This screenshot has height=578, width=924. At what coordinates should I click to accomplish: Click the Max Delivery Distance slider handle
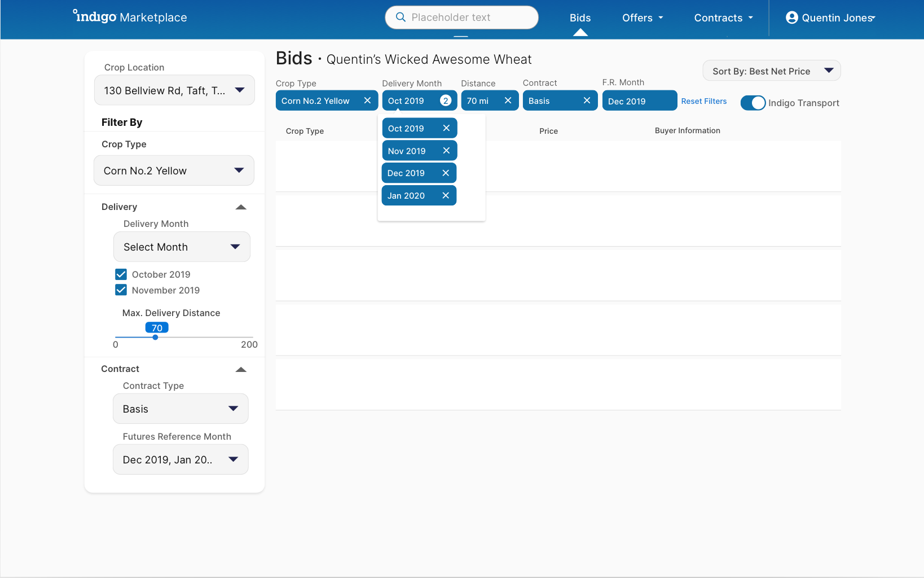[155, 337]
